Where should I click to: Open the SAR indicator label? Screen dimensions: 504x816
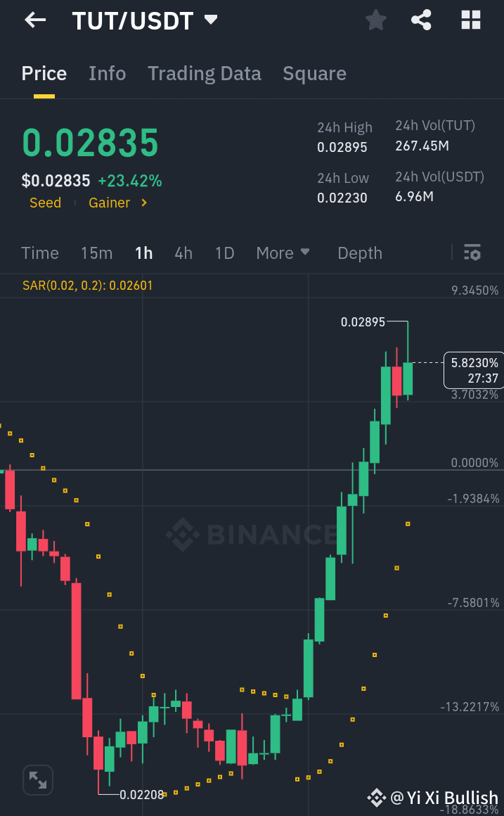(x=87, y=285)
